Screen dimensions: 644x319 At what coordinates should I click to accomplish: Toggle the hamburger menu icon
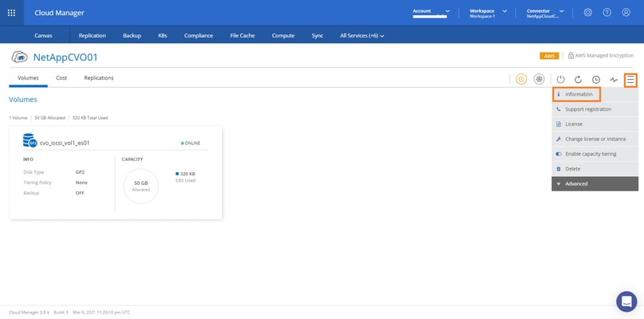point(630,79)
